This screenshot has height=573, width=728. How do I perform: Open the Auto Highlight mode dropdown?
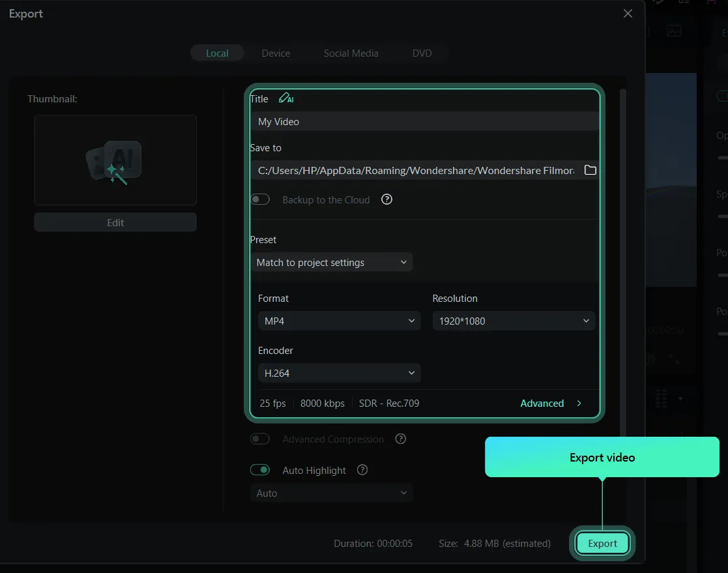331,493
